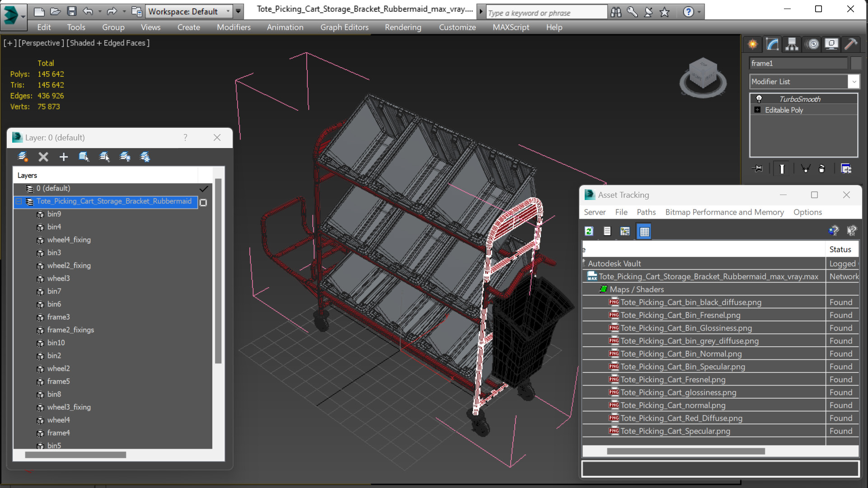Image resolution: width=868 pixels, height=488 pixels.
Task: Click the Save File disk icon
Action: pyautogui.click(x=71, y=11)
